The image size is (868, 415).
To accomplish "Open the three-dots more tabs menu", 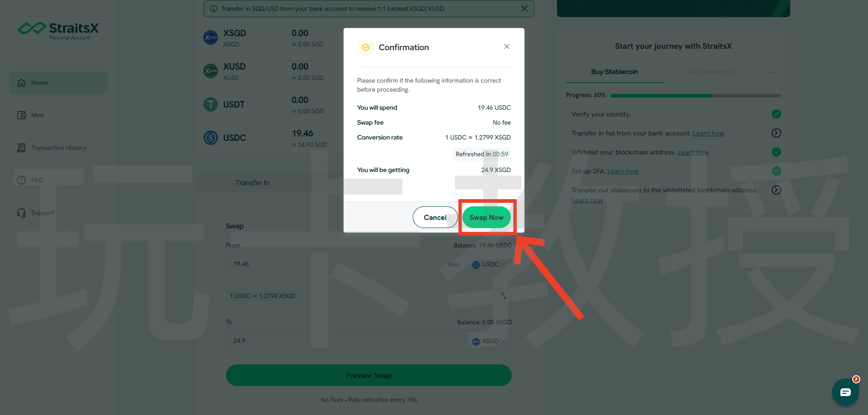I will [770, 72].
